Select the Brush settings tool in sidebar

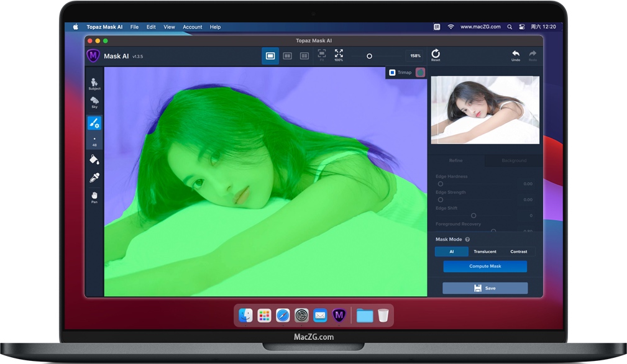tap(94, 123)
